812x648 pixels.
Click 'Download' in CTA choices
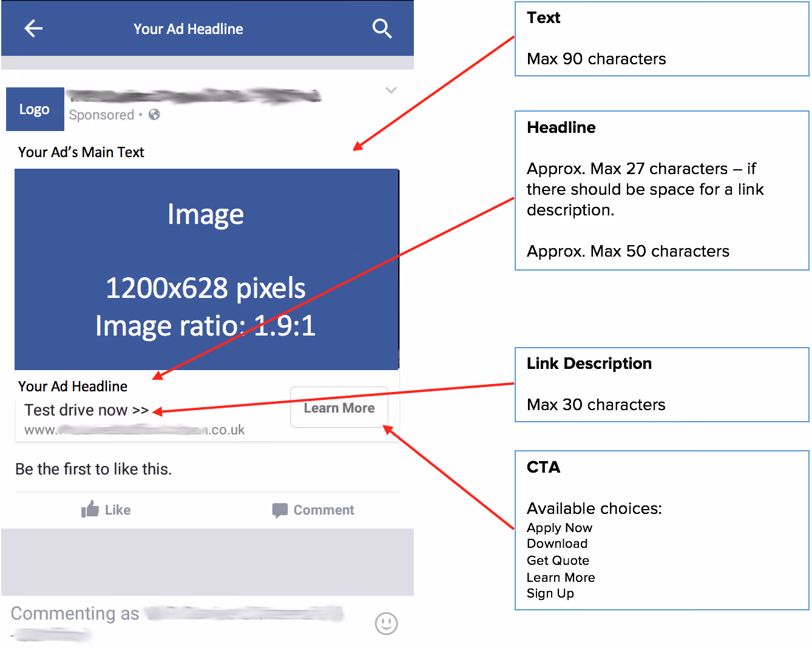click(x=557, y=544)
